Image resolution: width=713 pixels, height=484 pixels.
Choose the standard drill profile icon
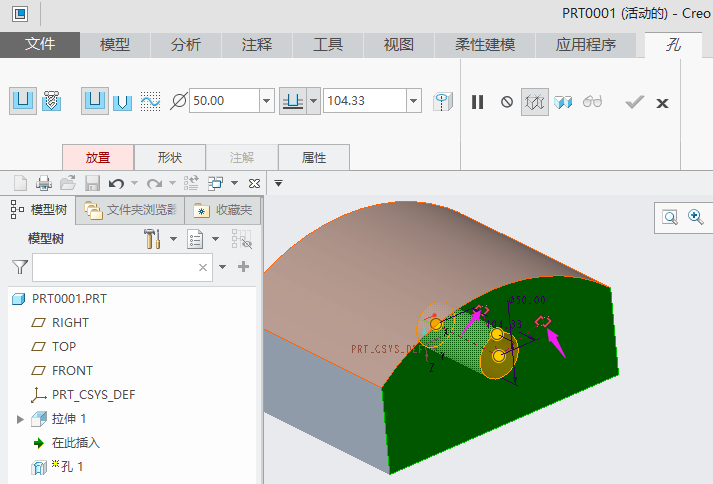tap(122, 101)
